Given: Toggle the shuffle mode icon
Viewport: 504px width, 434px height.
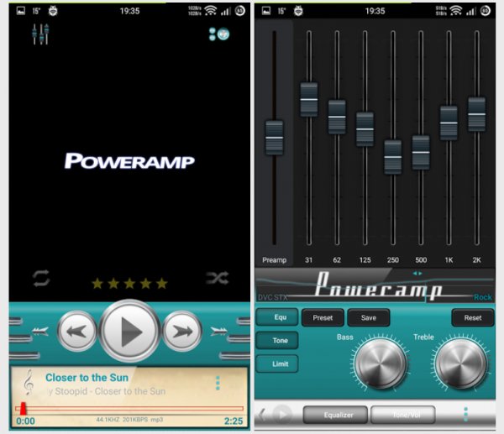Looking at the screenshot, I should tap(218, 278).
